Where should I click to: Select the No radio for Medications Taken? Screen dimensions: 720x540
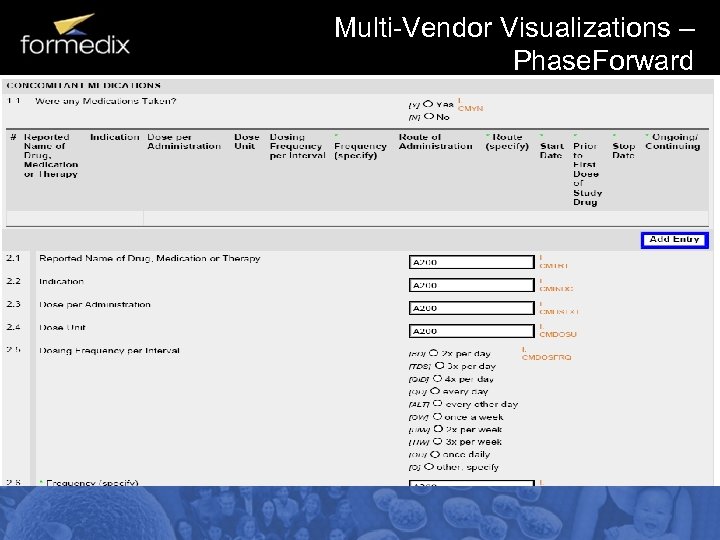coord(429,117)
